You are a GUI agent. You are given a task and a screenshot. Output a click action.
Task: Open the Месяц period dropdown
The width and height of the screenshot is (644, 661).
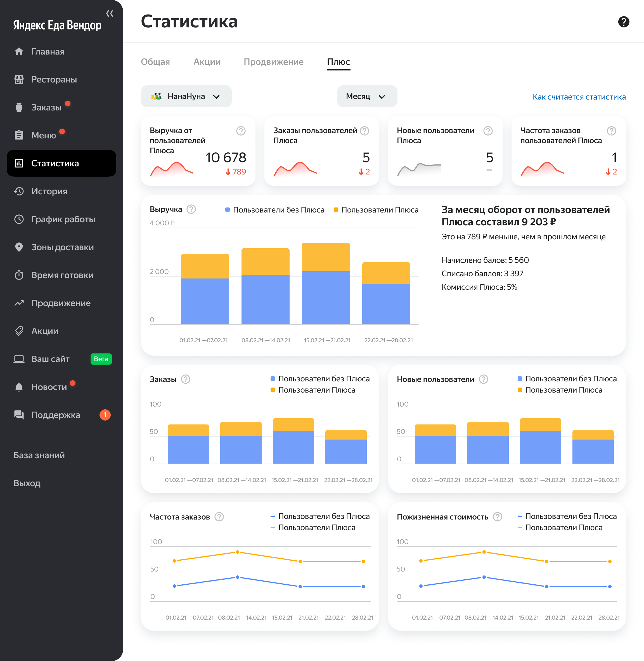[367, 96]
